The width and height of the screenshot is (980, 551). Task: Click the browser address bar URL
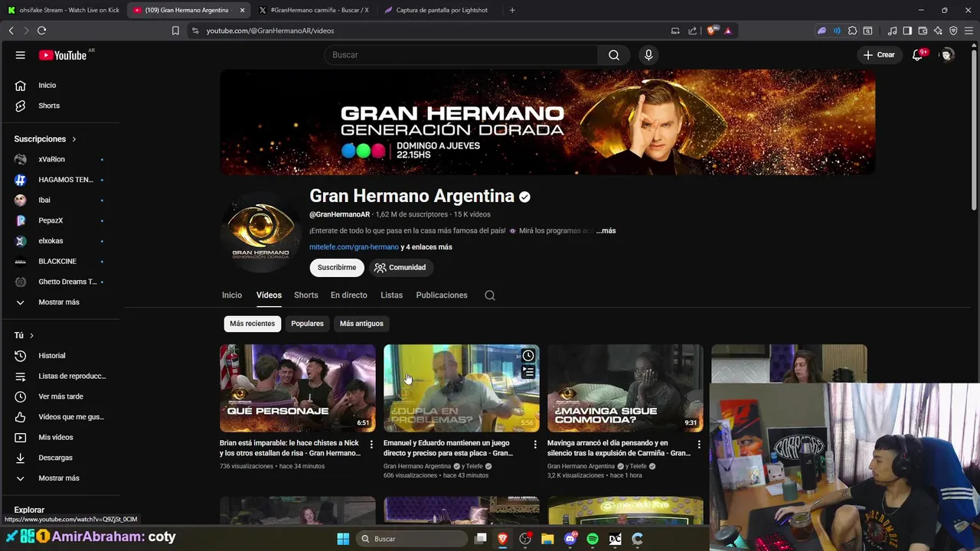269,31
